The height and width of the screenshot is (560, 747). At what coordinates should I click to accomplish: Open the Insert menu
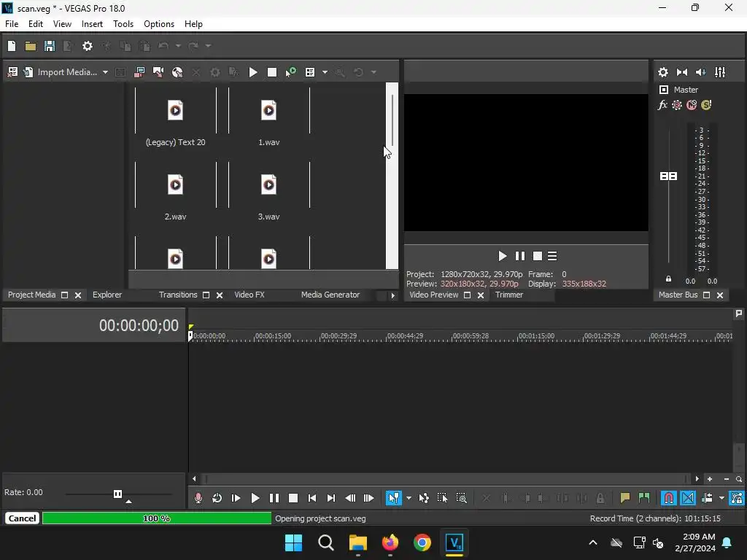tap(92, 24)
